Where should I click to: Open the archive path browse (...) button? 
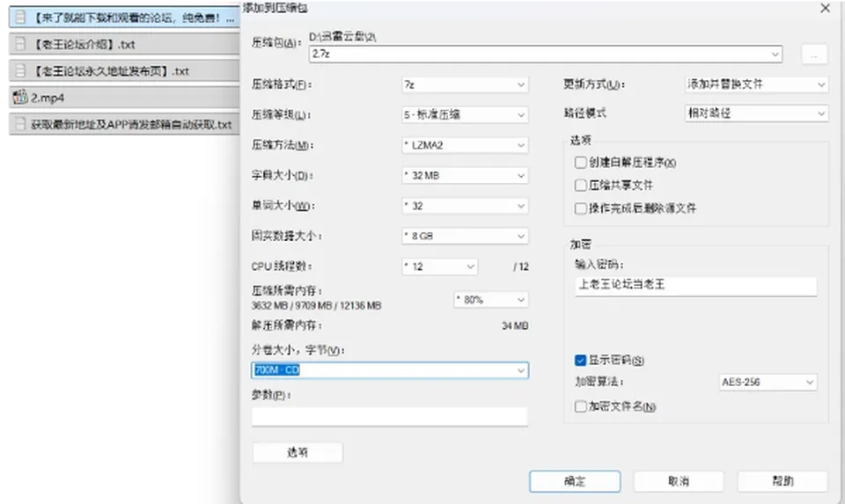[813, 55]
